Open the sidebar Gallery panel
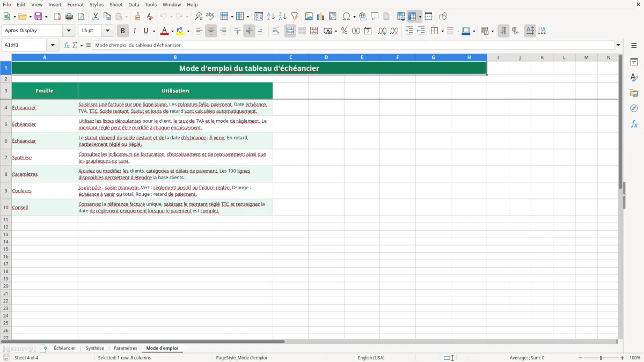The height and width of the screenshot is (362, 644). (634, 93)
